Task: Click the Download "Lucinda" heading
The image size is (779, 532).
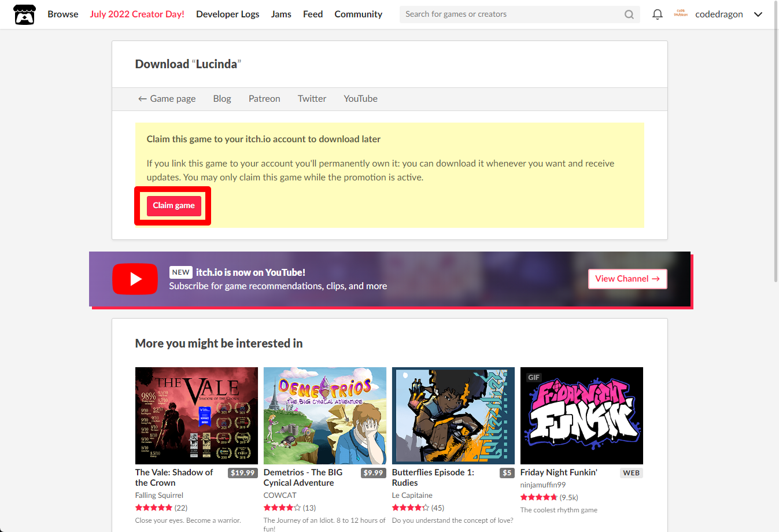Action: coord(188,64)
